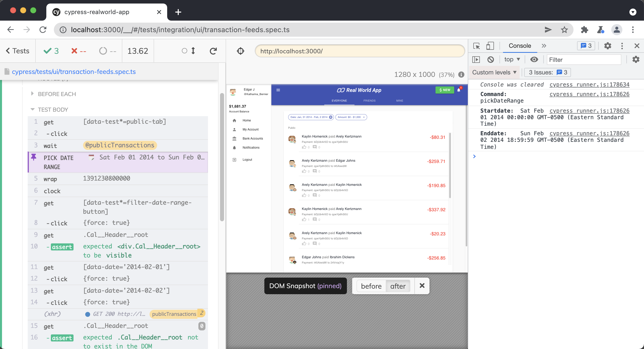This screenshot has width=644, height=349.
Task: Create a live expression with the eye icon
Action: click(534, 59)
